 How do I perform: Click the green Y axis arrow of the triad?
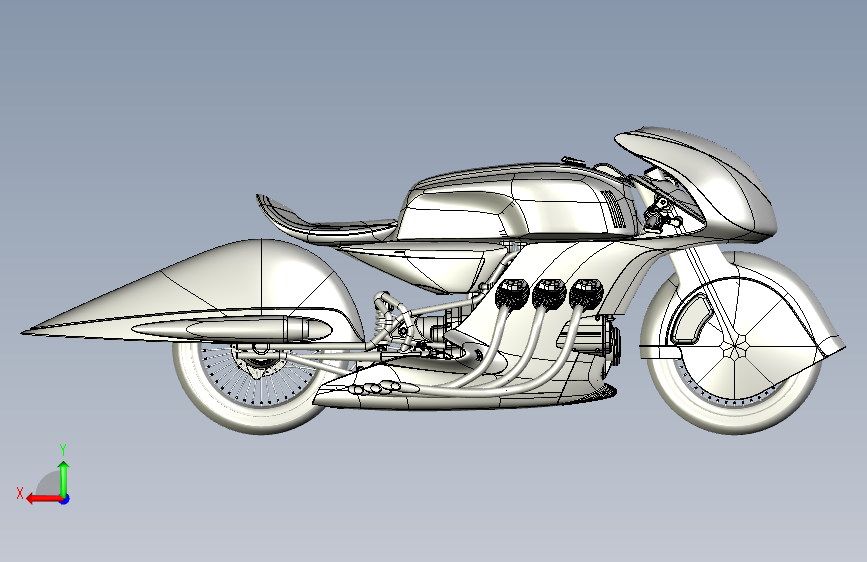coord(64,479)
